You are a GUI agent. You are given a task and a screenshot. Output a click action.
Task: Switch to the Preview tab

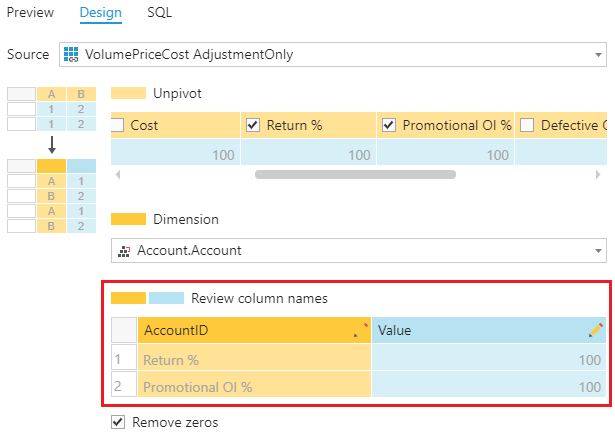coord(30,13)
